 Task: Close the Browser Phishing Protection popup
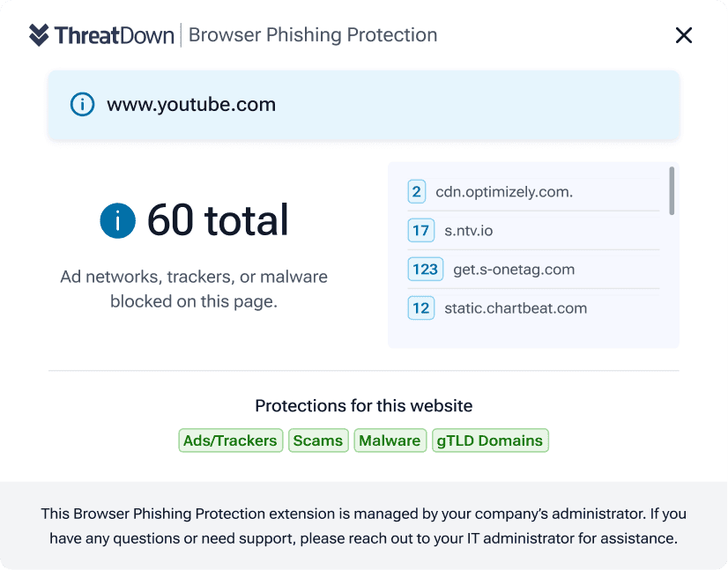click(x=683, y=35)
